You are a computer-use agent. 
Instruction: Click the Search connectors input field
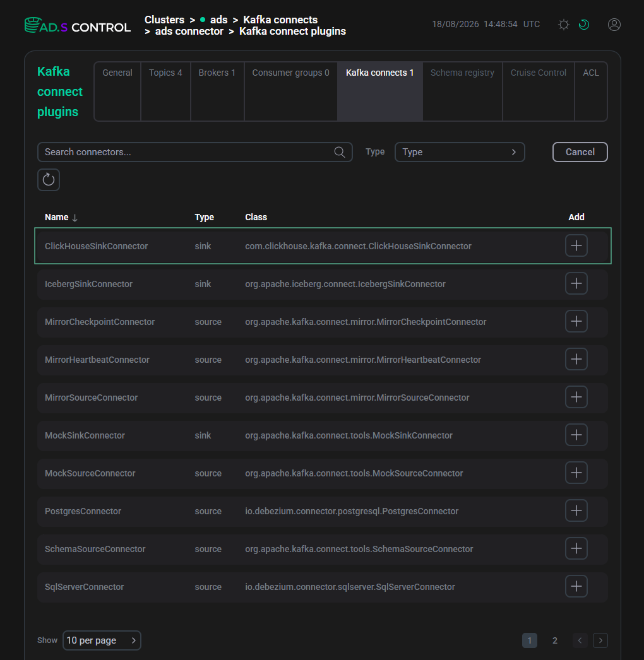tap(194, 152)
